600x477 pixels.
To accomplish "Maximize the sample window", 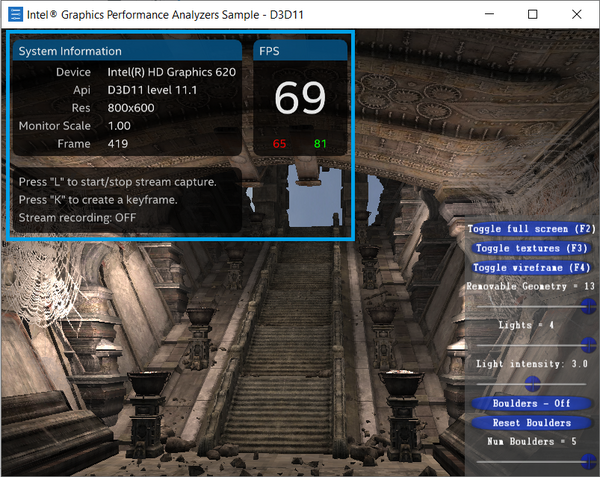I will tap(532, 14).
